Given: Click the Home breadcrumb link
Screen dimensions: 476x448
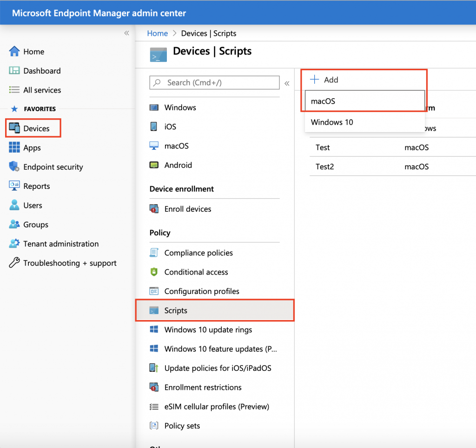Looking at the screenshot, I should (x=157, y=33).
